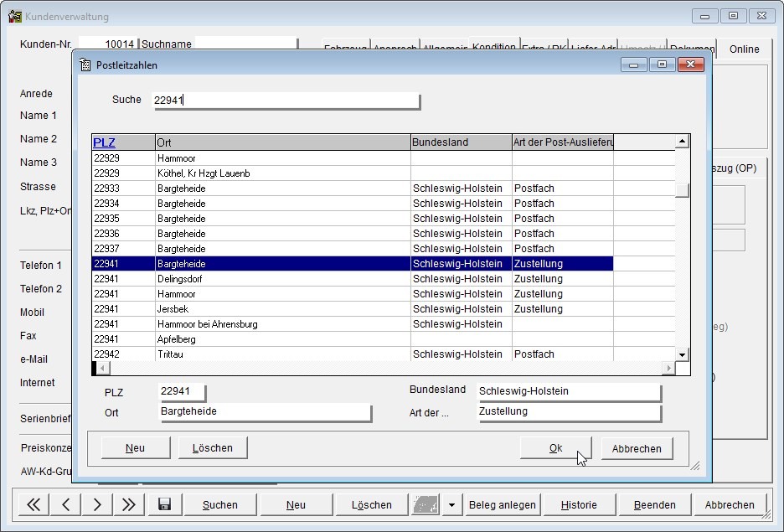Click the Beenden button
Screen dimensions: 784x532
[x=654, y=504]
